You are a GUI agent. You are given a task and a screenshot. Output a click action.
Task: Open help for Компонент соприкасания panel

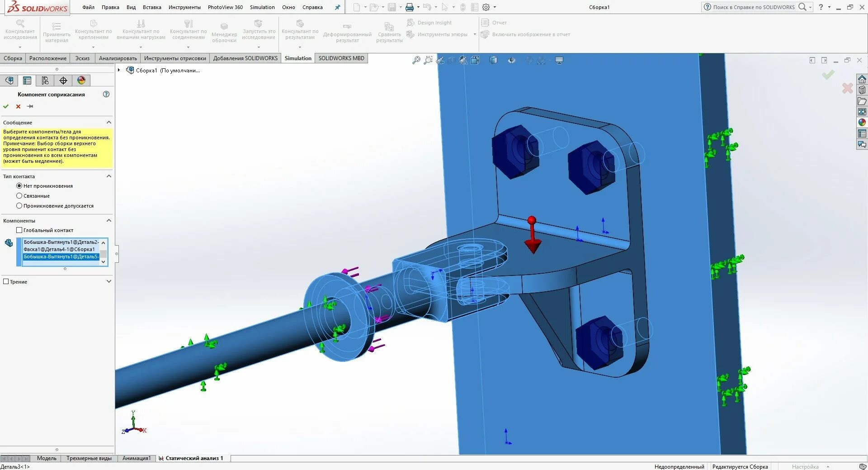pos(106,95)
